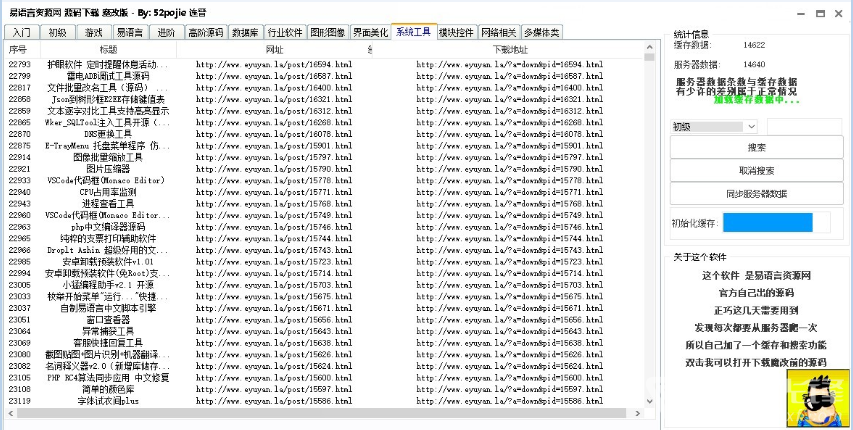The height and width of the screenshot is (430, 853).
Task: Select the 文本逐字对比工具支持高亮显示 row
Action: click(x=324, y=110)
